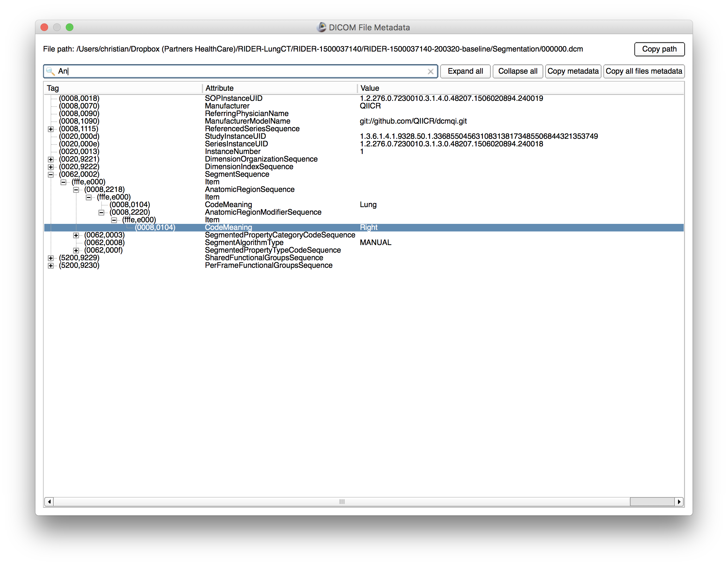Click the Copy metadata button
Screen dimensions: 728x566
(x=573, y=71)
